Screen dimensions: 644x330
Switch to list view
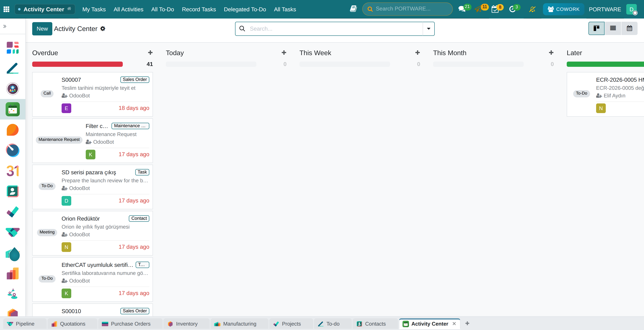tap(613, 28)
